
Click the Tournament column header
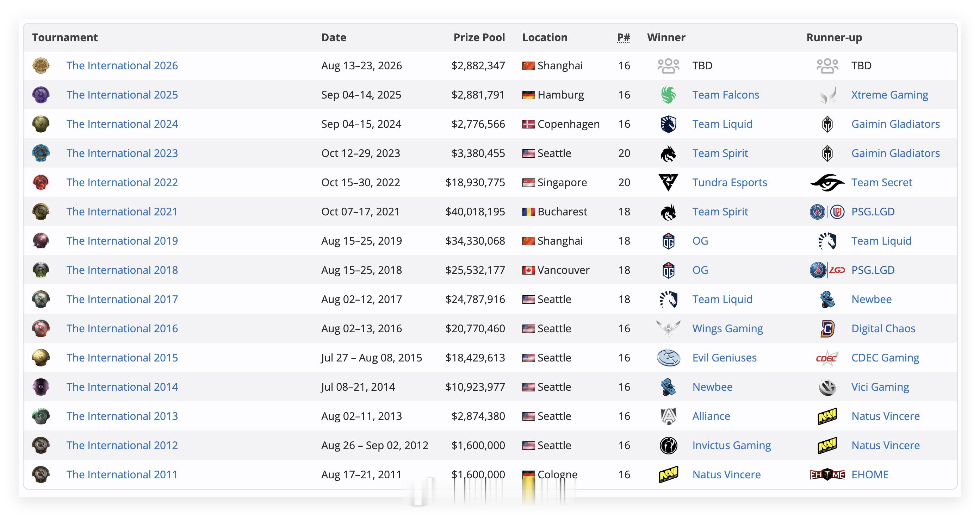coord(65,37)
